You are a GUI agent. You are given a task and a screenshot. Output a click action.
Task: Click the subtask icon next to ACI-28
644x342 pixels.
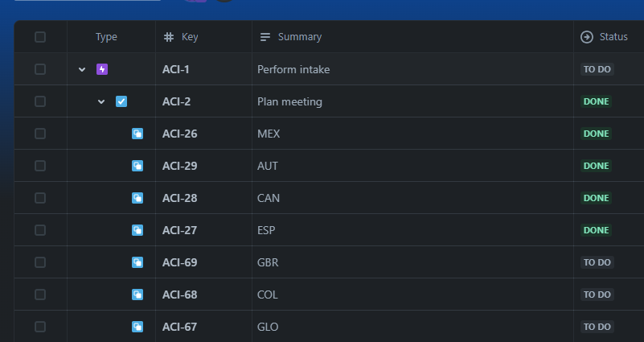[137, 198]
